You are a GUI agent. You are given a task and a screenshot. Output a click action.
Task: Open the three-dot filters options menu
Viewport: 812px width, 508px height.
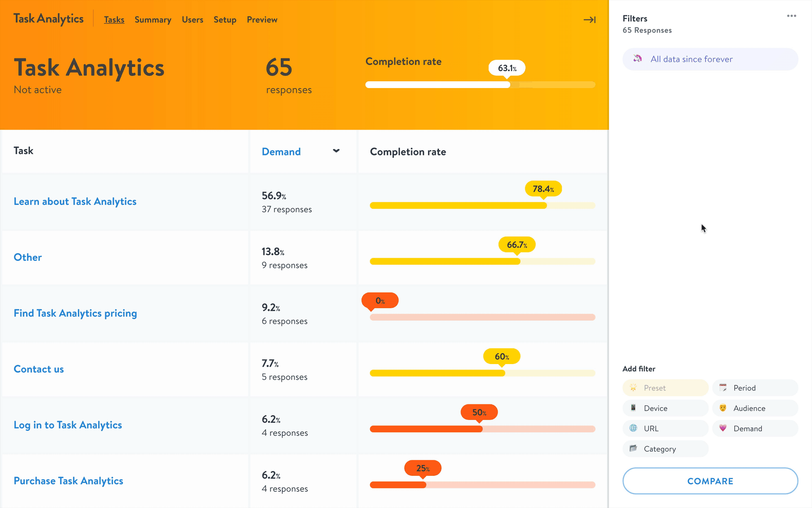coord(791,16)
